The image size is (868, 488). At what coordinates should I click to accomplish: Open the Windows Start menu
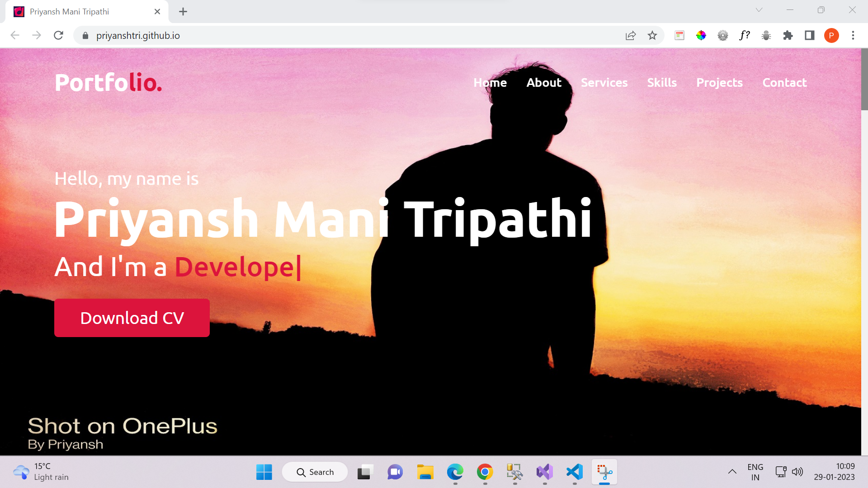[264, 472]
